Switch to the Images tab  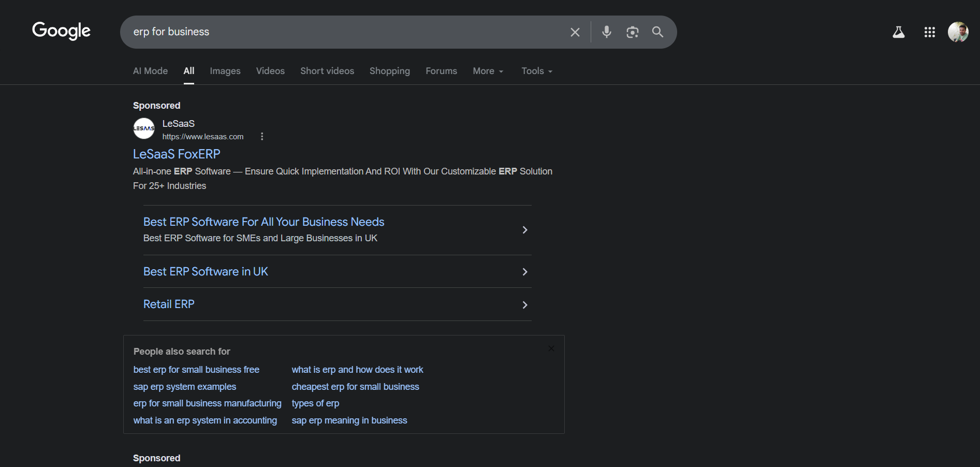coord(225,71)
